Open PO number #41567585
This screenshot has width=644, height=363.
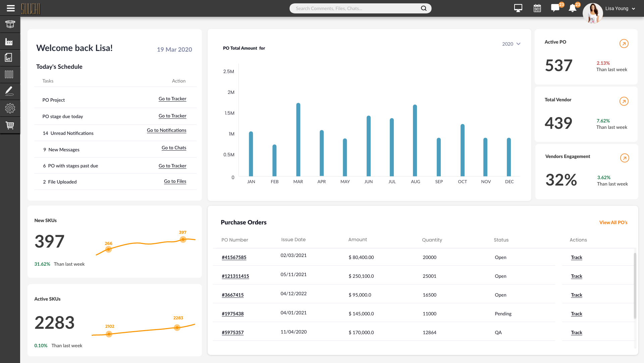[234, 257]
